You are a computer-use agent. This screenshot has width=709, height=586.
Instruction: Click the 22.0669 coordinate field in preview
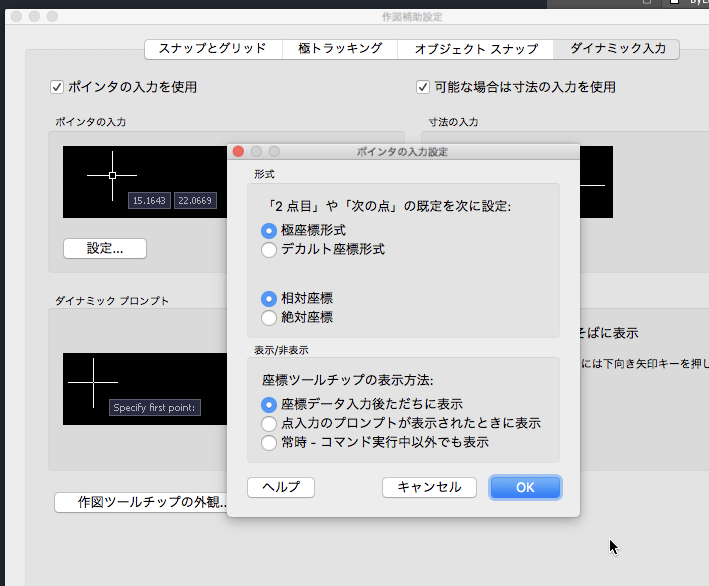[x=195, y=200]
